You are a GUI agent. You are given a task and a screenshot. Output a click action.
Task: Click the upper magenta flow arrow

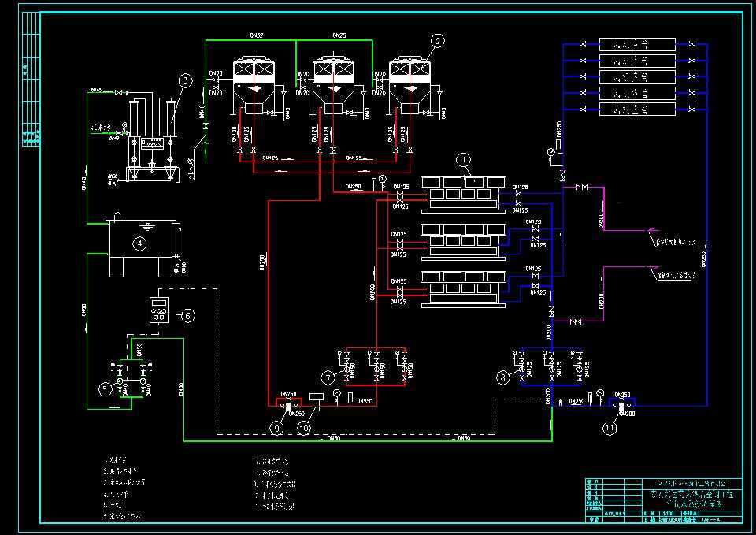point(652,231)
